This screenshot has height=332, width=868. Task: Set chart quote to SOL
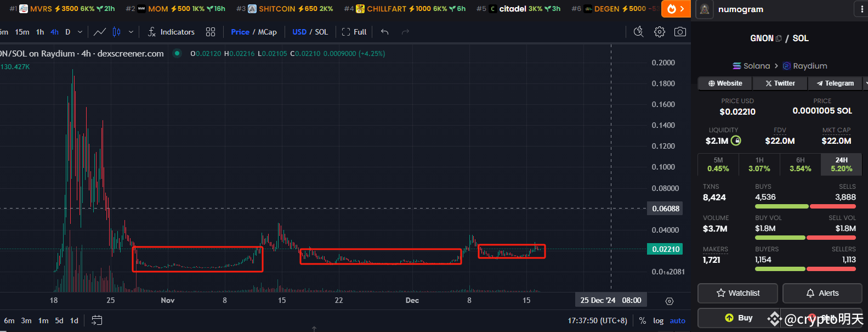321,32
